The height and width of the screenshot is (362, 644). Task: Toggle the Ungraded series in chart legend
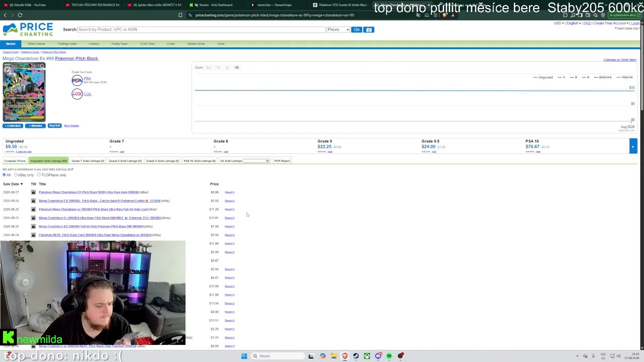(543, 77)
